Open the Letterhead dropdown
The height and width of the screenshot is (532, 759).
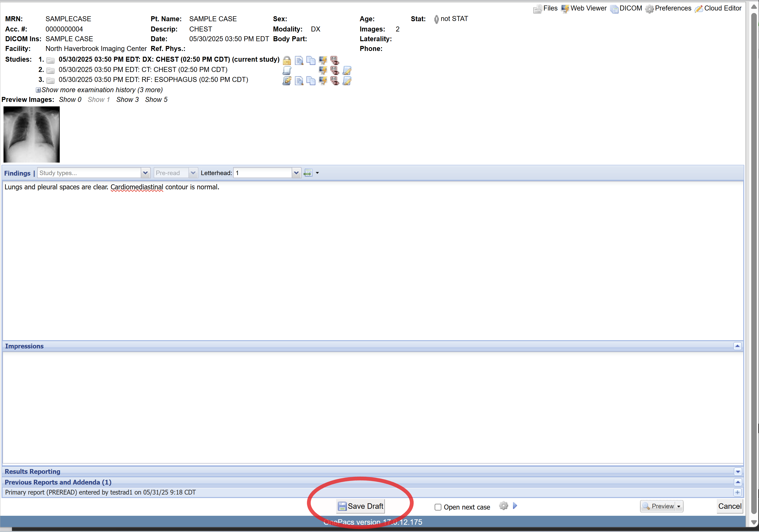pos(296,173)
